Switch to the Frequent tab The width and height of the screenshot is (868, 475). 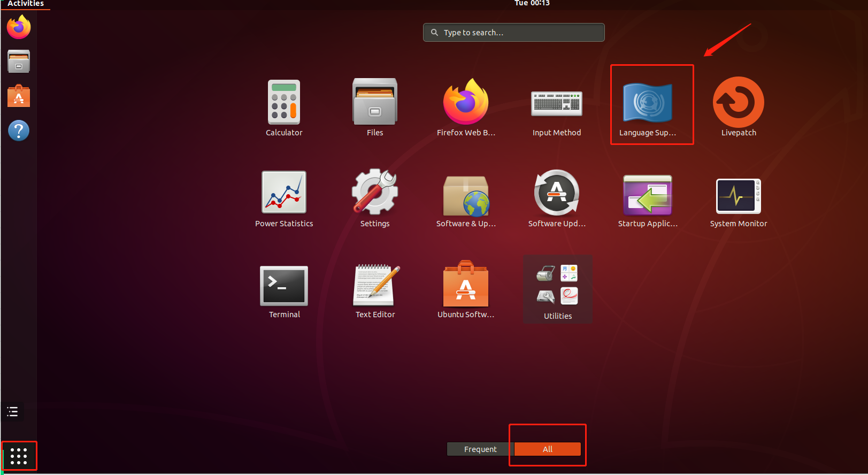pos(480,449)
